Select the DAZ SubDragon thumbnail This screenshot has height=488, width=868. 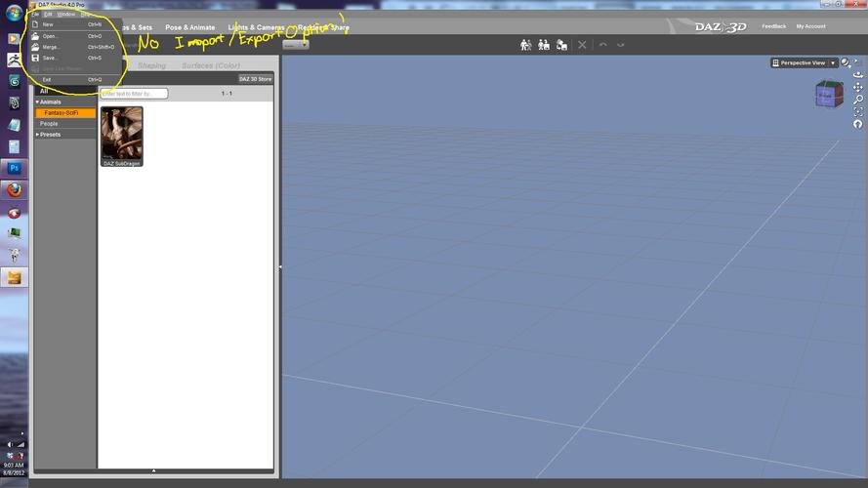click(x=122, y=137)
